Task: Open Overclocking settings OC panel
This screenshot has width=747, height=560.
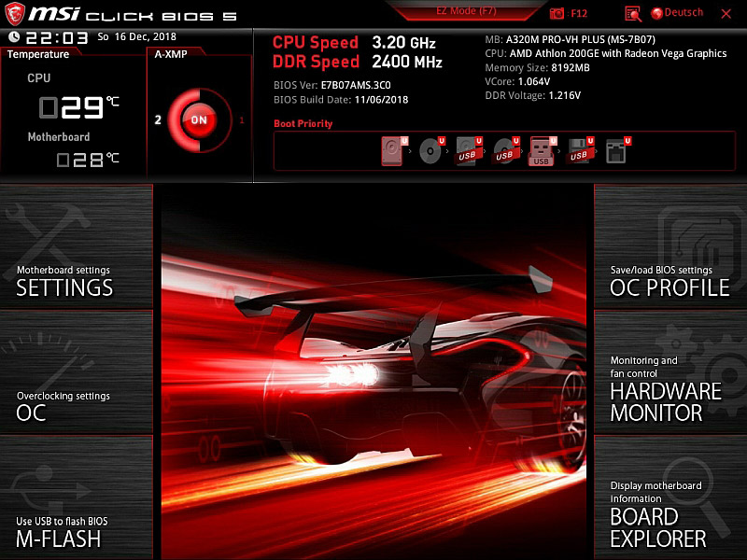Action: (77, 371)
